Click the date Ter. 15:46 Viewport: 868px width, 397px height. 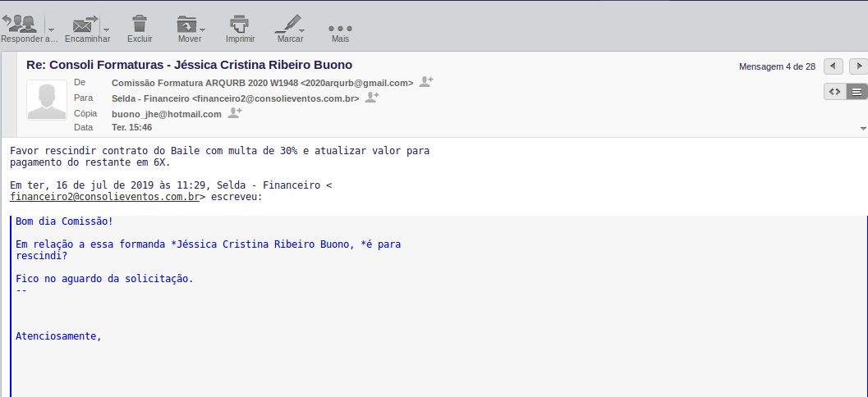tap(131, 127)
